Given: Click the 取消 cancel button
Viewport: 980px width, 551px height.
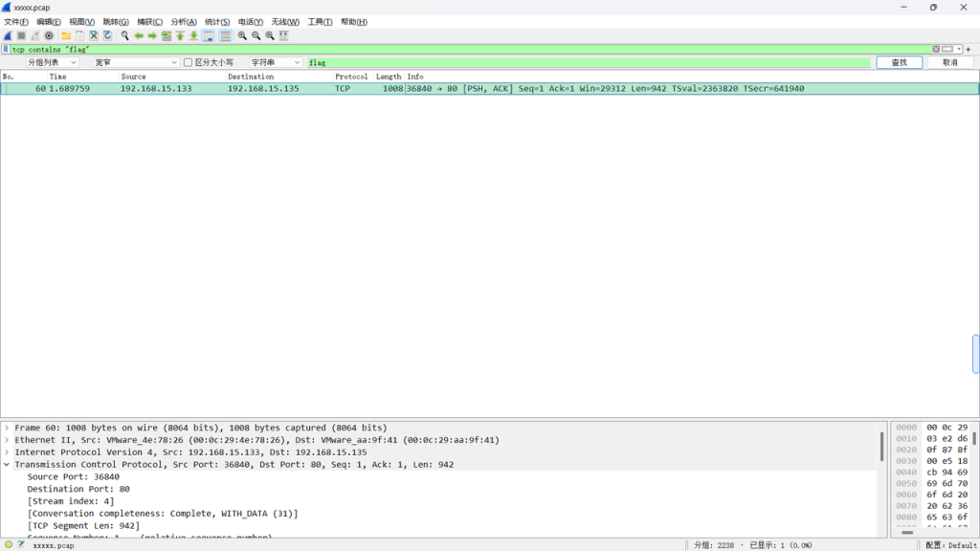Looking at the screenshot, I should click(949, 62).
